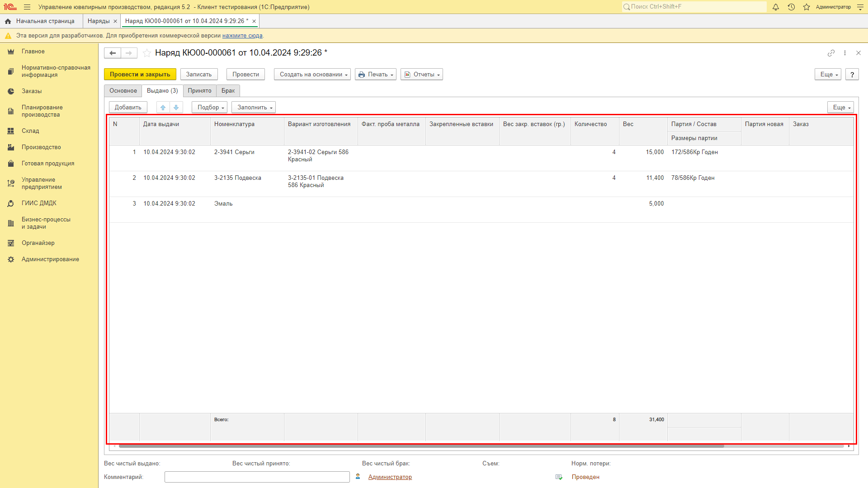This screenshot has width=868, height=488.
Task: Expand Подбор dropdown
Action: [210, 108]
